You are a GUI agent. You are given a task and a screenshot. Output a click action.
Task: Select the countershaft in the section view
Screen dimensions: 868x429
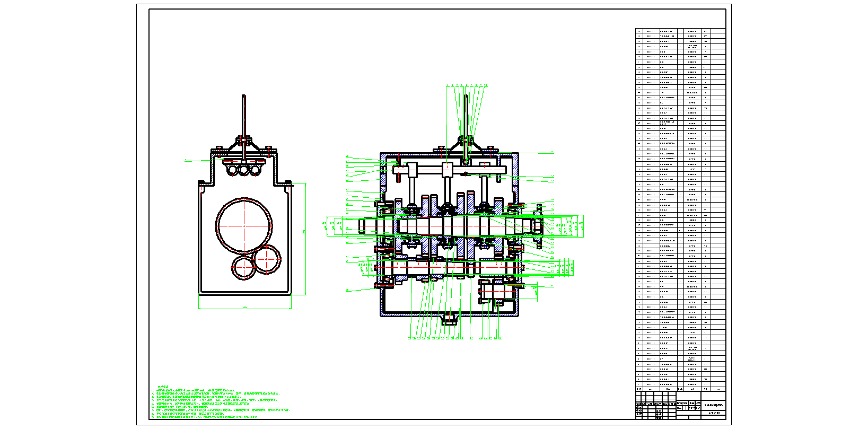click(451, 268)
